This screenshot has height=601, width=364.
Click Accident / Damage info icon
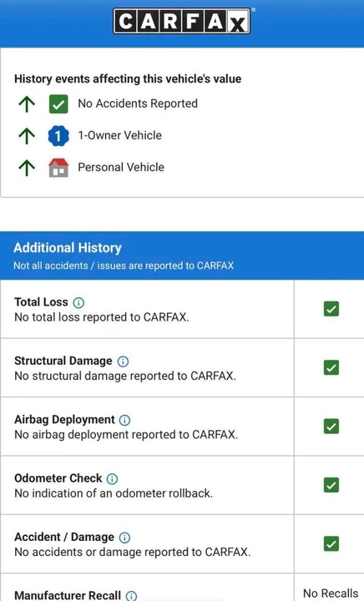click(124, 538)
